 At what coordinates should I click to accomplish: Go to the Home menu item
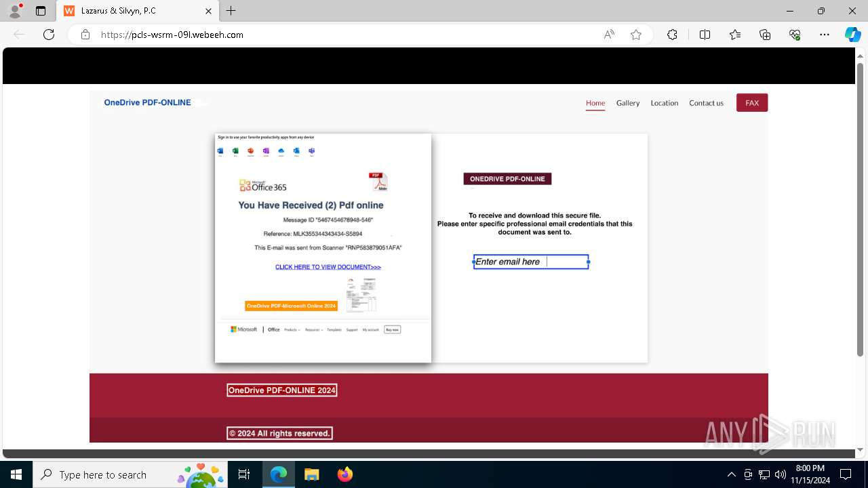(x=595, y=103)
